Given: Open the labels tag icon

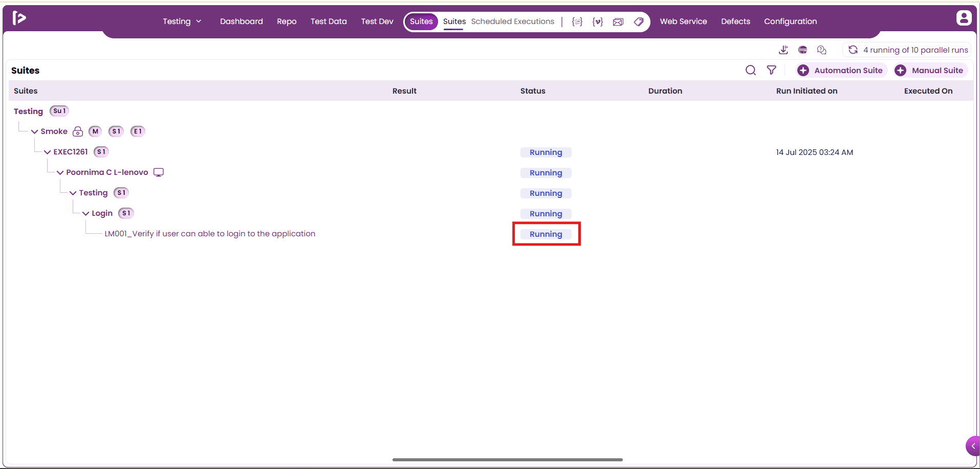Looking at the screenshot, I should coord(639,21).
